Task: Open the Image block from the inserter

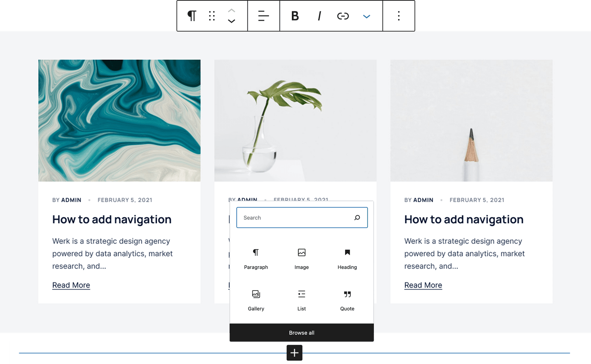Action: click(301, 258)
